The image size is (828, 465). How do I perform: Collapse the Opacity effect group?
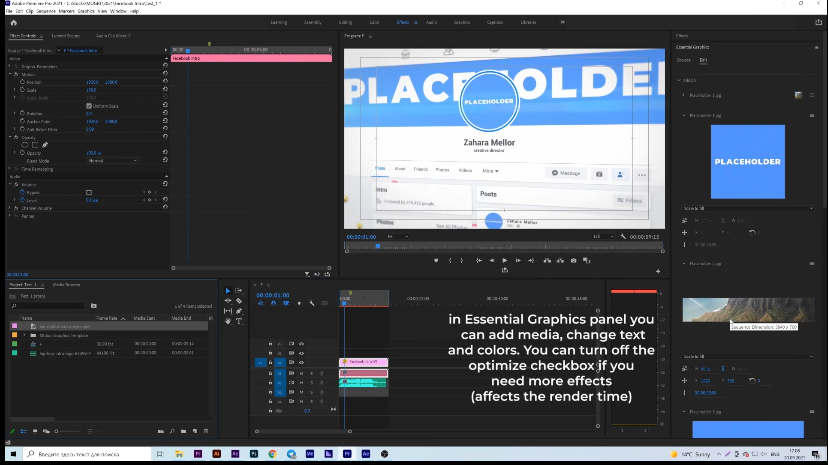click(10, 137)
